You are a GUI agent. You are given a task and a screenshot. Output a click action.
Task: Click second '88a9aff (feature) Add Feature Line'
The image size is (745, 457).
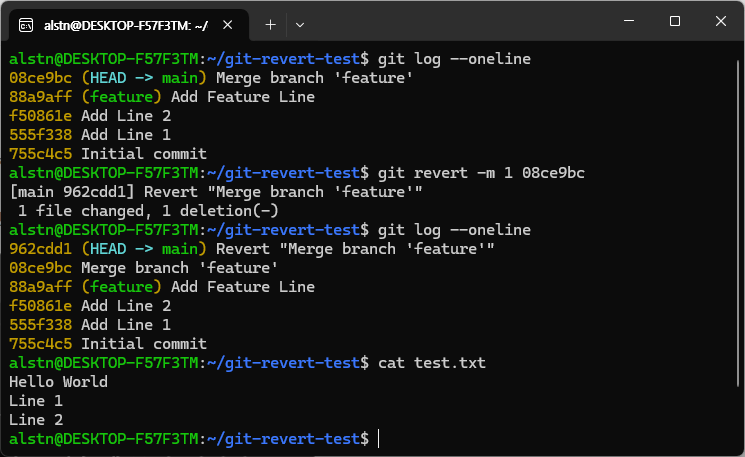click(162, 287)
